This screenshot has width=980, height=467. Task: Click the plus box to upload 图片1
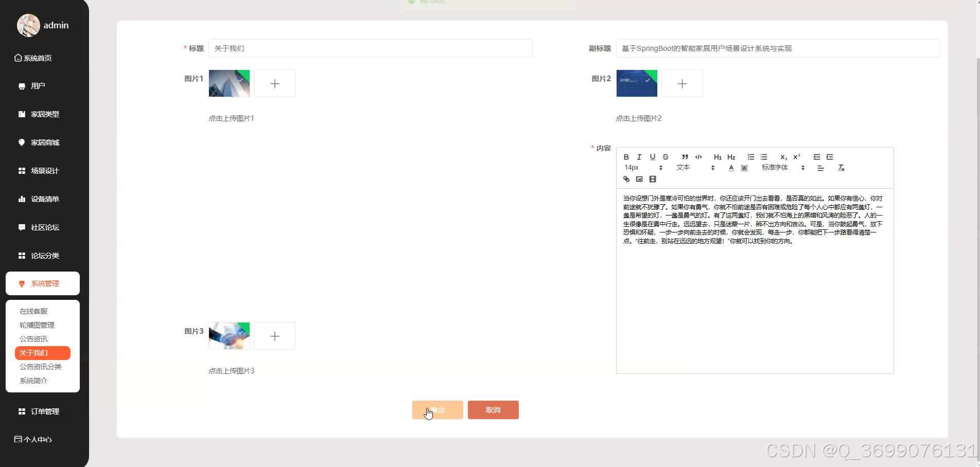(x=275, y=83)
